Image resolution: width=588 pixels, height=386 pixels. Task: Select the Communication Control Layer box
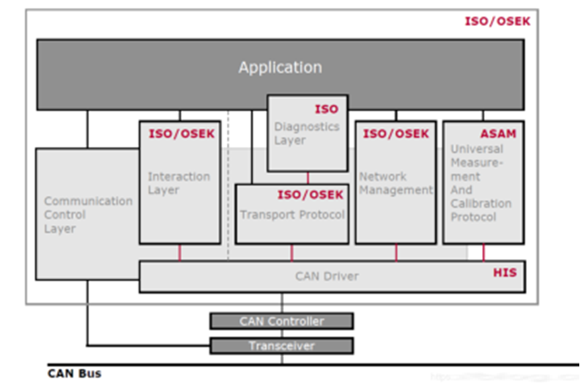pos(88,214)
